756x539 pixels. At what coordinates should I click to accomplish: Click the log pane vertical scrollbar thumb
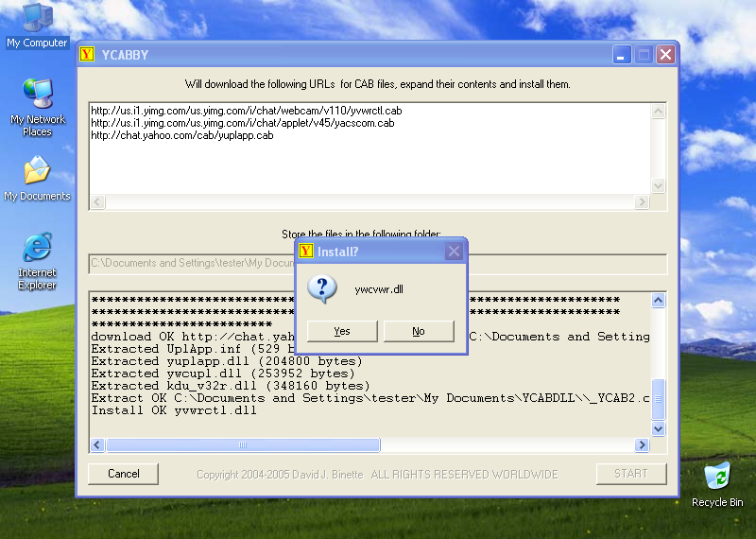658,399
